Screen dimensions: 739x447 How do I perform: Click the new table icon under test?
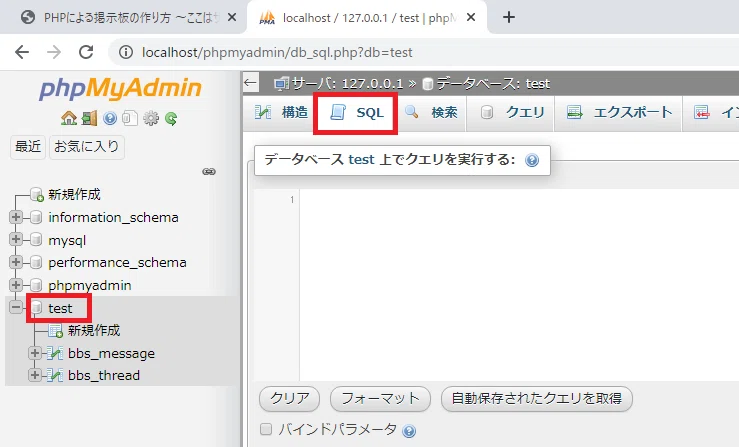(56, 331)
